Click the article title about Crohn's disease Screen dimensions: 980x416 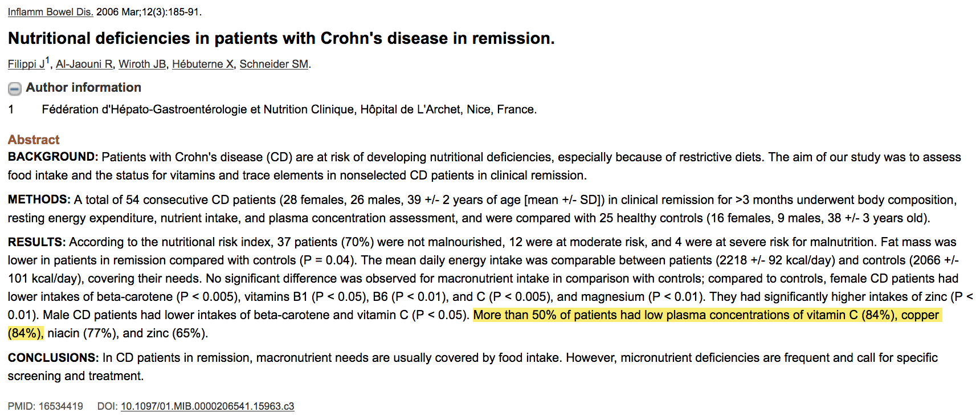(x=281, y=38)
